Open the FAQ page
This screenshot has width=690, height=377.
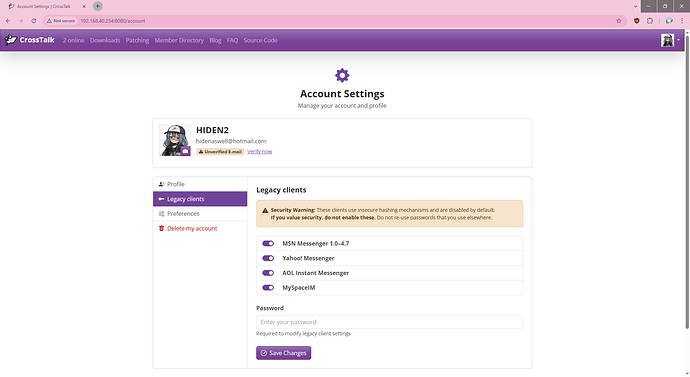coord(232,40)
